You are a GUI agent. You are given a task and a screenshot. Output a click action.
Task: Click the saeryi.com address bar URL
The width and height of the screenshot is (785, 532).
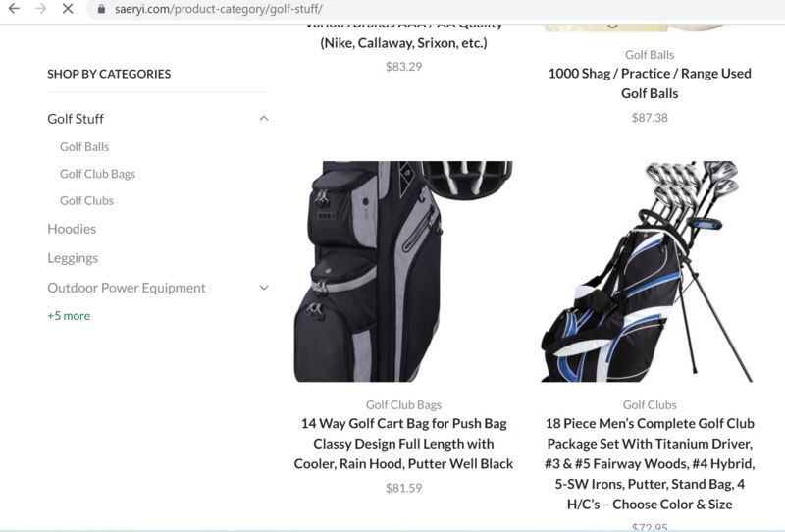coord(218,9)
